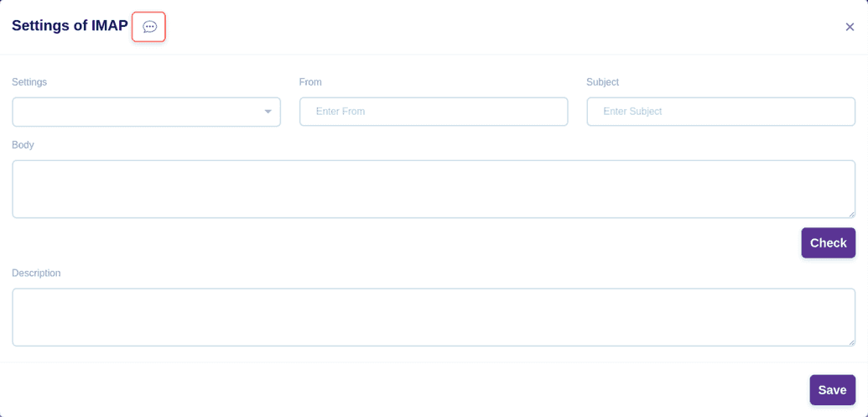Click the Settings field label

click(x=29, y=82)
